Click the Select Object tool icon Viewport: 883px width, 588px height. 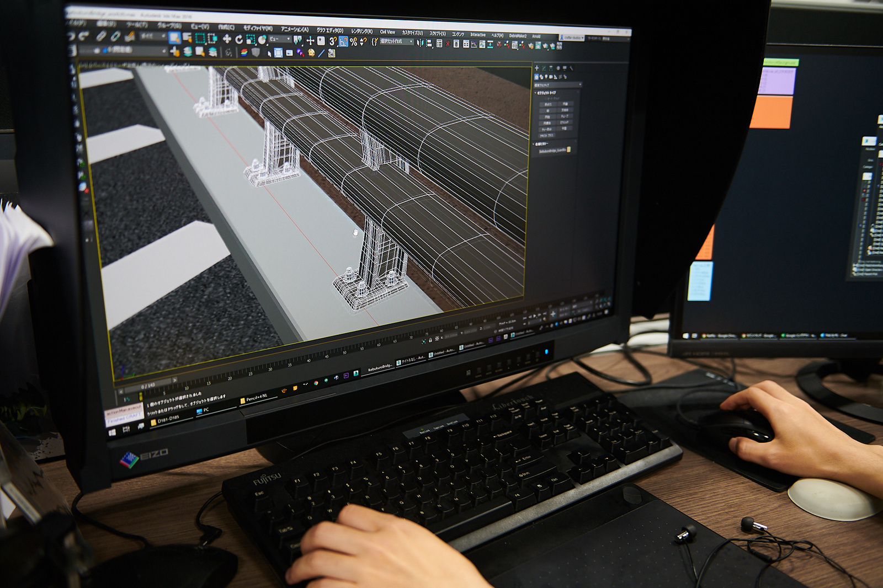point(174,38)
